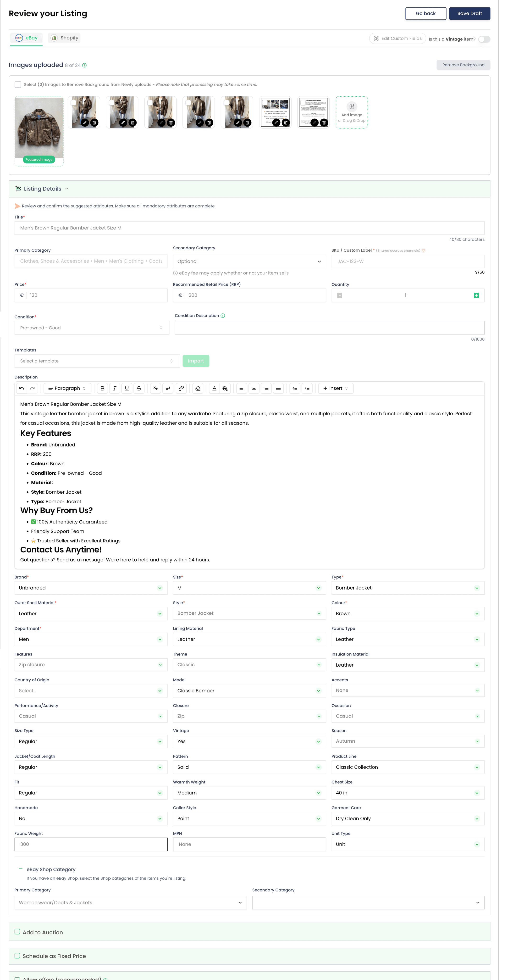The image size is (508, 980).
Task: Open the highlight fill color picker
Action: pyautogui.click(x=225, y=388)
